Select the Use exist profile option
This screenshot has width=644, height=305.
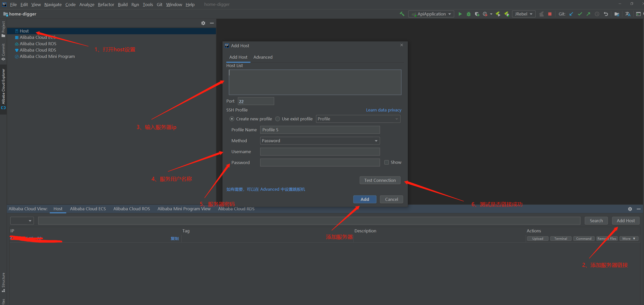click(278, 119)
